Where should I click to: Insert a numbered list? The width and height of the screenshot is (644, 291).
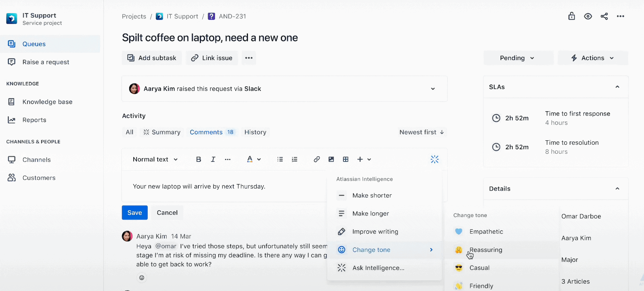pos(295,159)
